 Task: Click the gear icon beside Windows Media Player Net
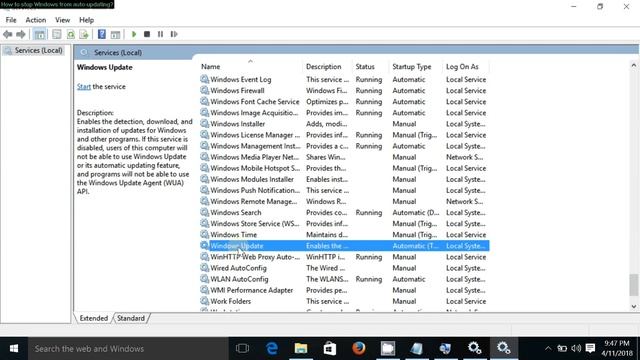click(x=204, y=157)
